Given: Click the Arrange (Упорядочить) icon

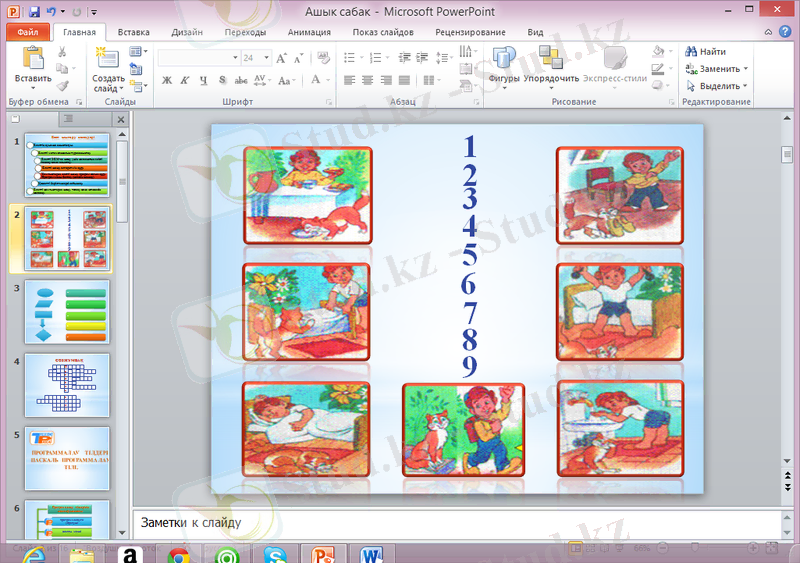Looking at the screenshot, I should pos(551,62).
